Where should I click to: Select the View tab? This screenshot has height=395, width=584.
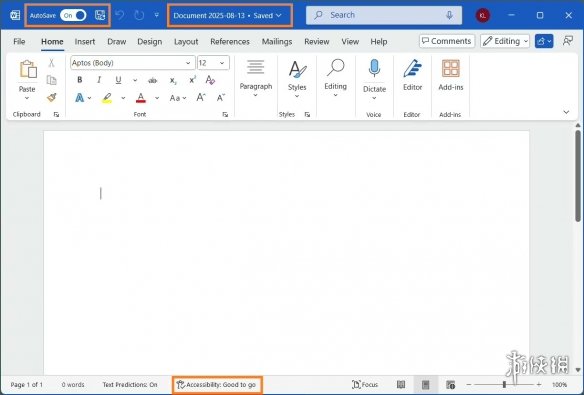tap(350, 42)
